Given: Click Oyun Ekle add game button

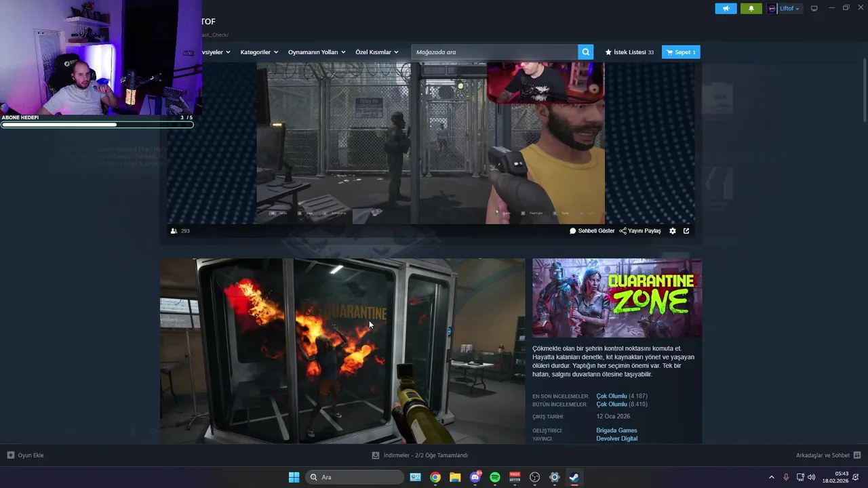Looking at the screenshot, I should [x=26, y=455].
